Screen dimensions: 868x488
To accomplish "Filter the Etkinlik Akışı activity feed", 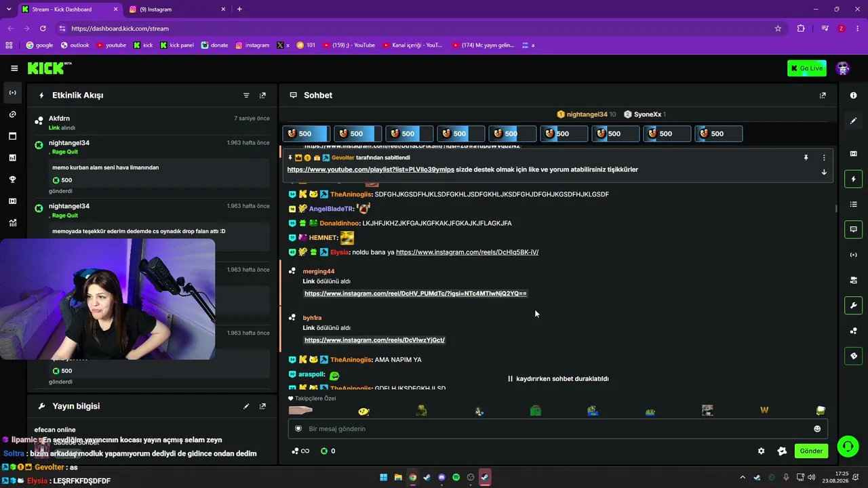I will point(246,96).
